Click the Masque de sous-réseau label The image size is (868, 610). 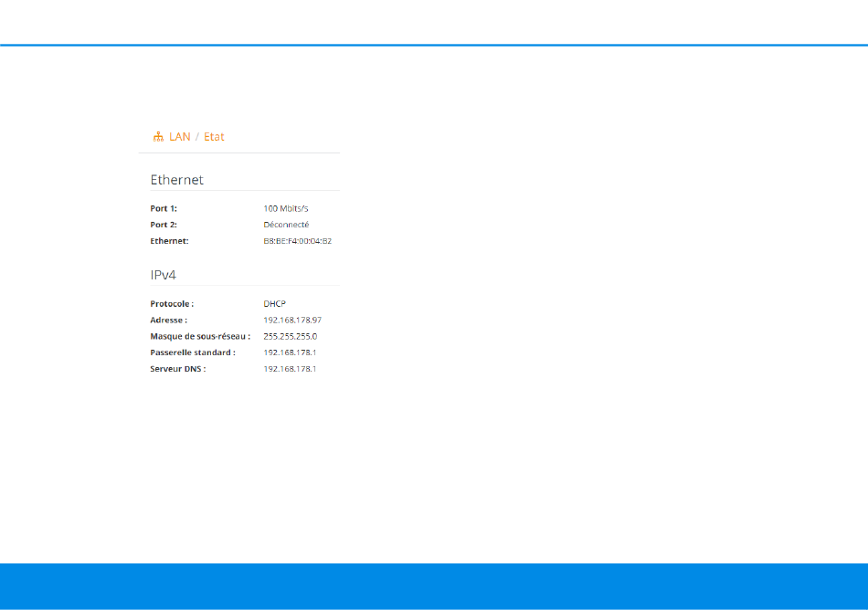(200, 336)
